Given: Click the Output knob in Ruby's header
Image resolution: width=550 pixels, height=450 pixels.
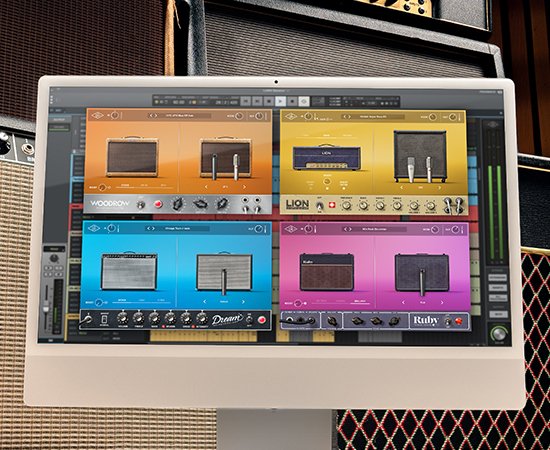Looking at the screenshot, I should tap(455, 230).
